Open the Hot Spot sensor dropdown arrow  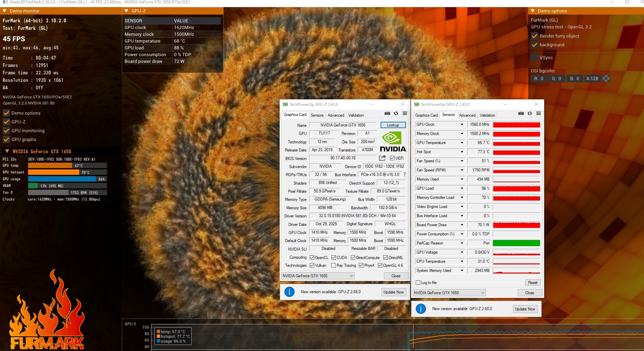tap(462, 152)
